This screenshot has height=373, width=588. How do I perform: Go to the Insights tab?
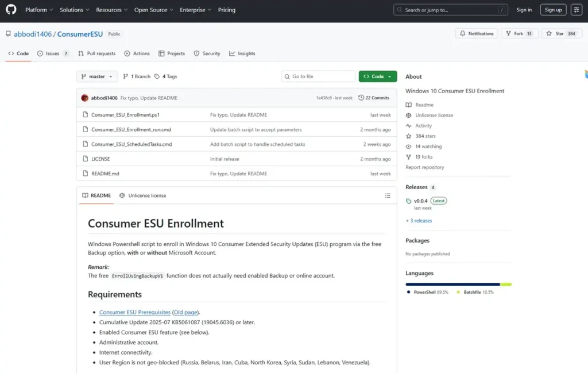(242, 53)
